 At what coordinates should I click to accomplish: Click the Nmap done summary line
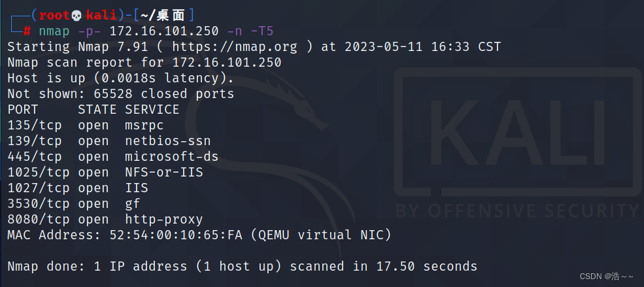[x=243, y=266]
